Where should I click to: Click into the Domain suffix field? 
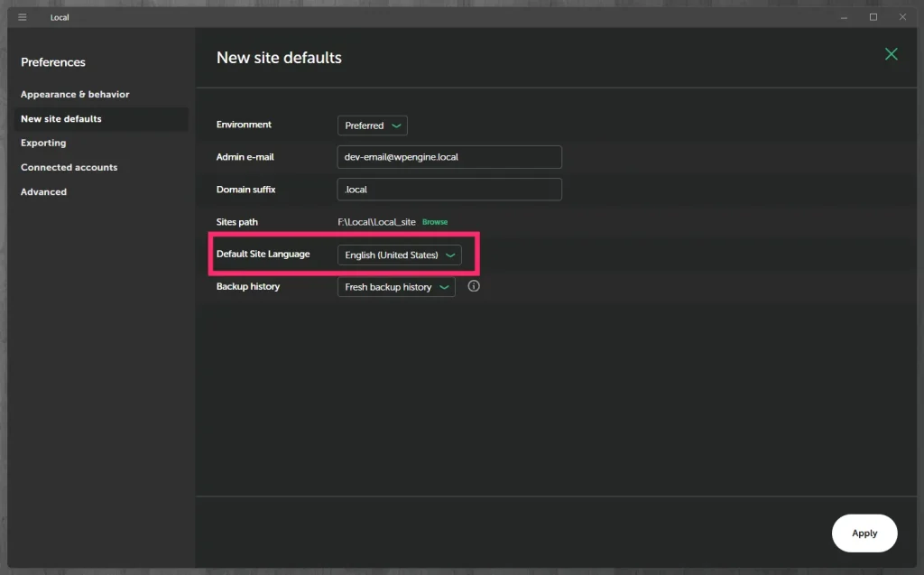coord(449,190)
